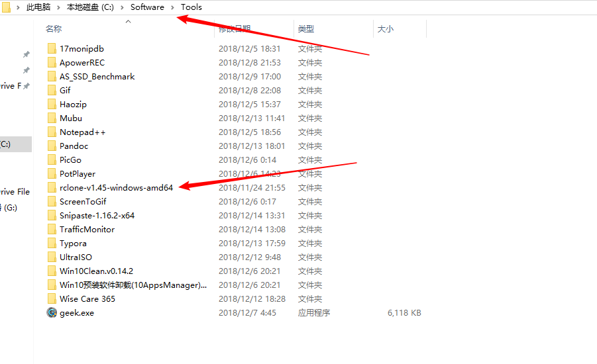Select the Pandoc folder name

coord(74,146)
